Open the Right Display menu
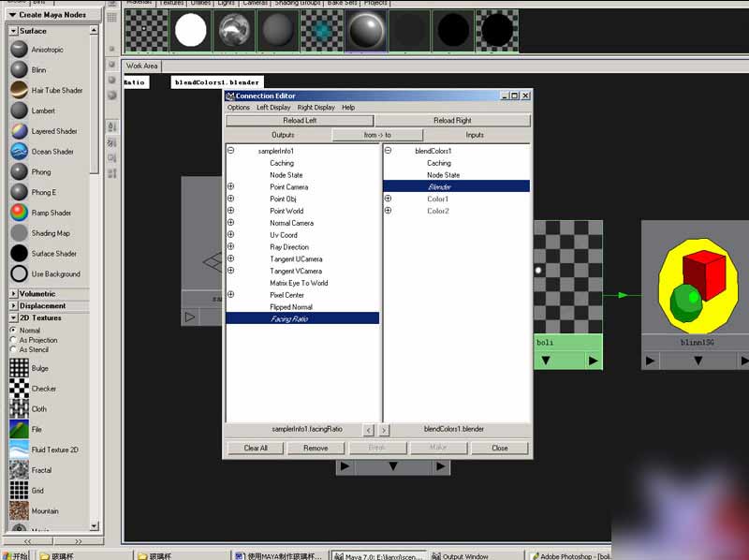The height and width of the screenshot is (560, 749). coord(316,108)
